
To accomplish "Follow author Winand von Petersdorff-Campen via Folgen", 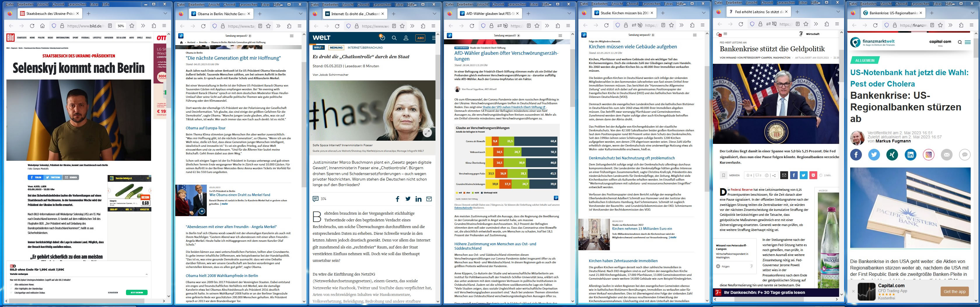I will click(725, 266).
